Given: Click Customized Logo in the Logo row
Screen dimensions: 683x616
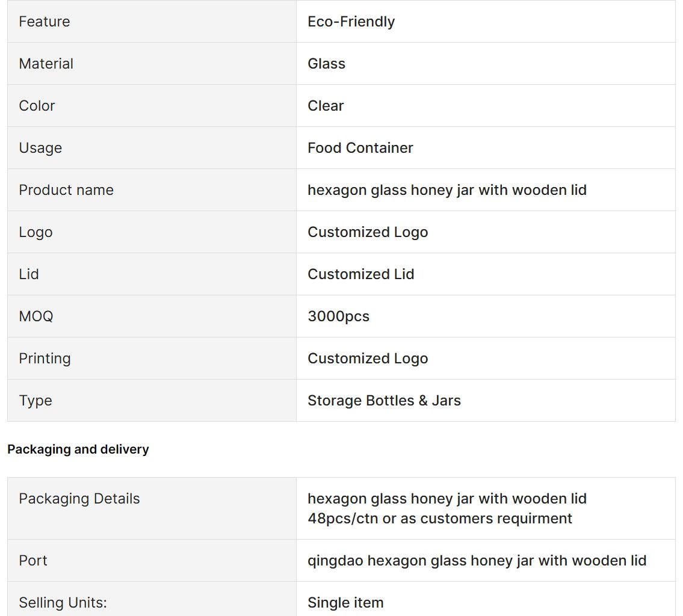Looking at the screenshot, I should (x=368, y=232).
